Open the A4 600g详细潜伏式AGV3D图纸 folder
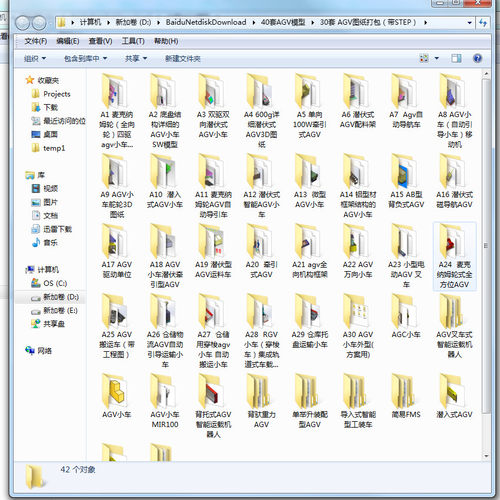The height and width of the screenshot is (500, 500). pos(261,111)
